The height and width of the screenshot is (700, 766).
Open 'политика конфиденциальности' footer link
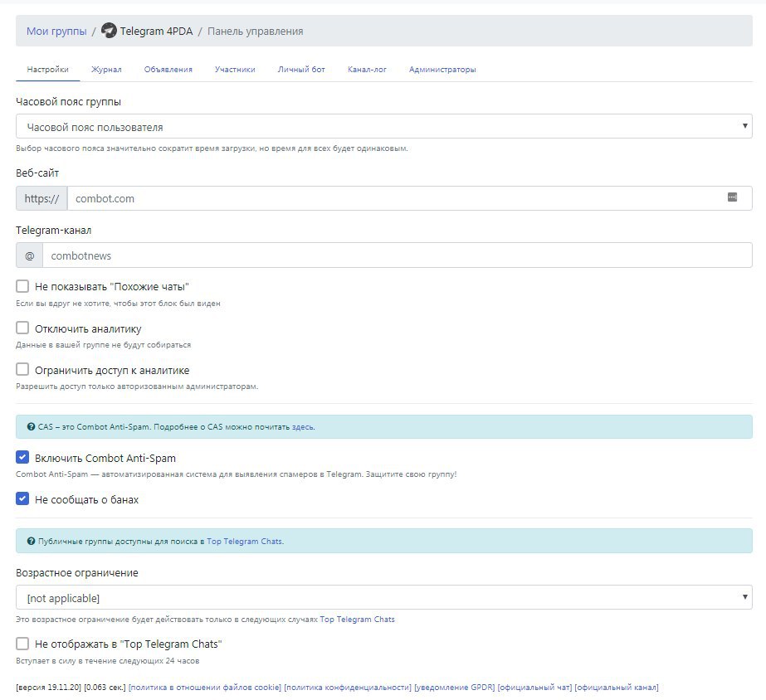point(348,688)
